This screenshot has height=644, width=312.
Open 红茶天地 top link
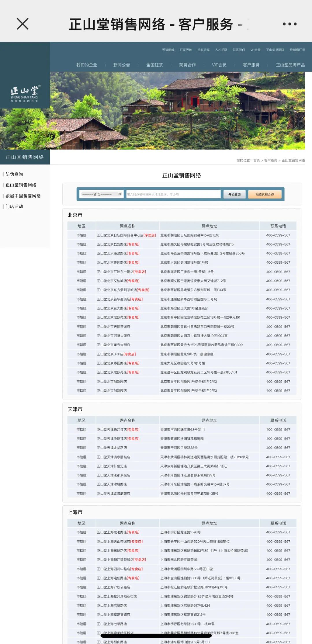[186, 50]
